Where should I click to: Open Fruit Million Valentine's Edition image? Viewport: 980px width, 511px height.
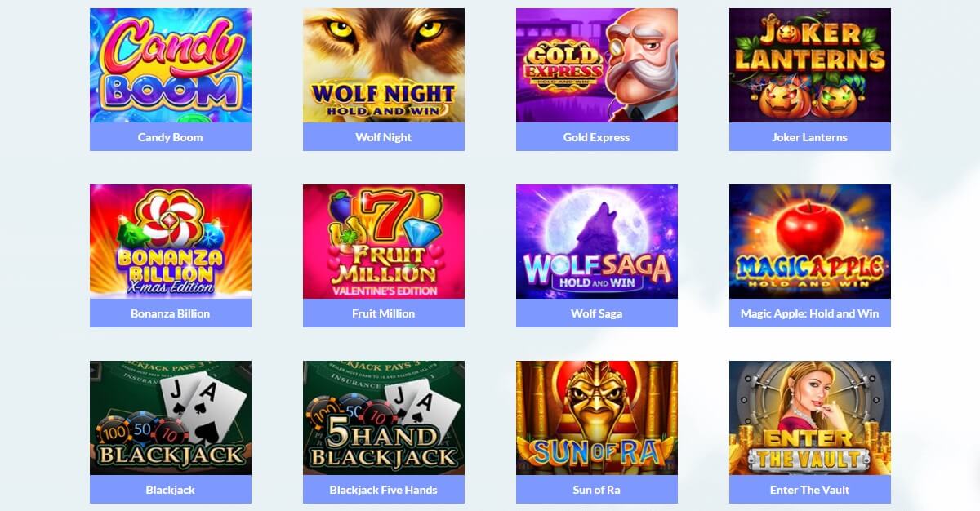[384, 242]
